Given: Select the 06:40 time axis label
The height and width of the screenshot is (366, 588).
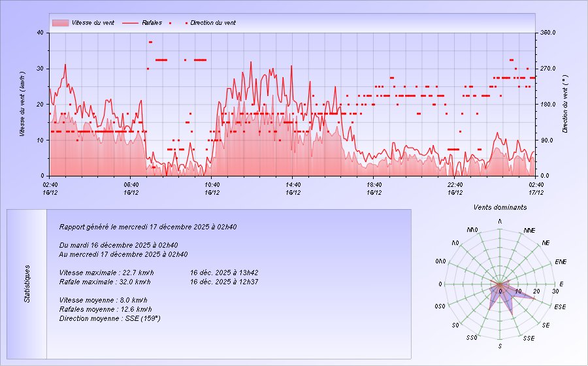Looking at the screenshot, I should click(131, 185).
